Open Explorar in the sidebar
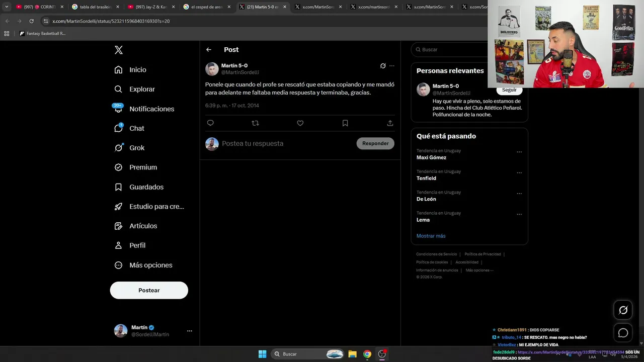The width and height of the screenshot is (644, 362). pyautogui.click(x=134, y=89)
